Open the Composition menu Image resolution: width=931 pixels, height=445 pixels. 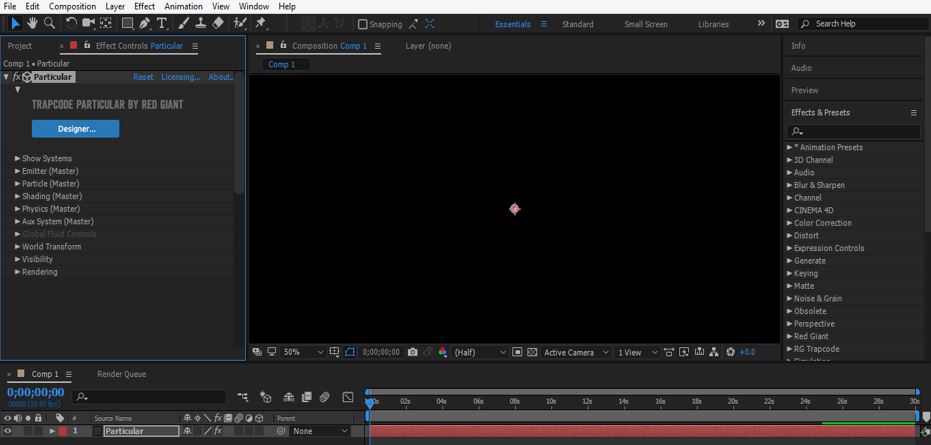click(x=73, y=6)
